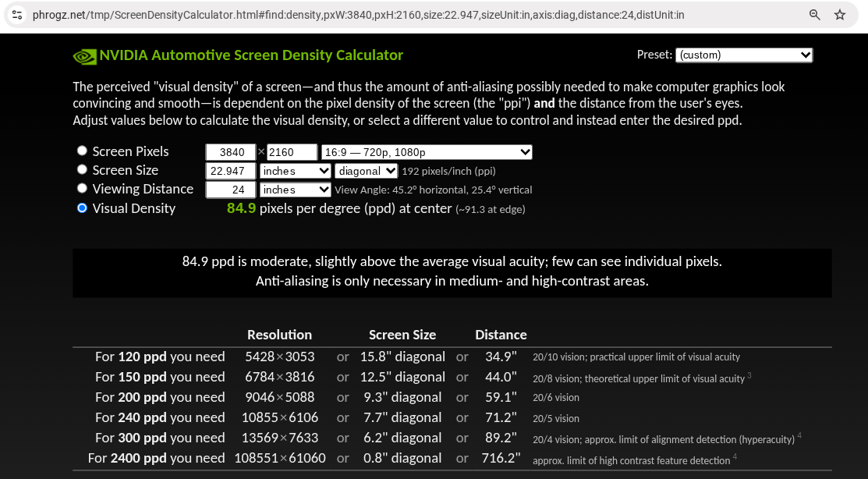Click the Screen Size column header
Viewport: 868px width, 479px height.
tap(402, 335)
